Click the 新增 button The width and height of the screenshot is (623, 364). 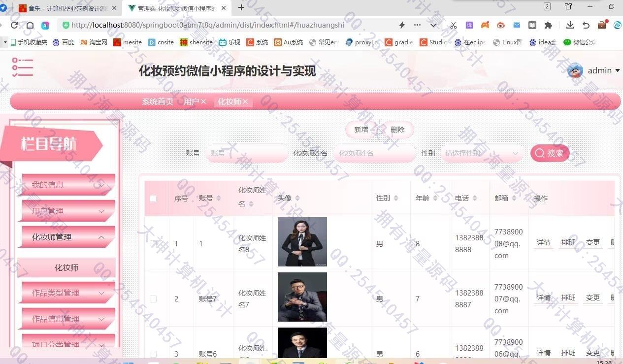361,130
